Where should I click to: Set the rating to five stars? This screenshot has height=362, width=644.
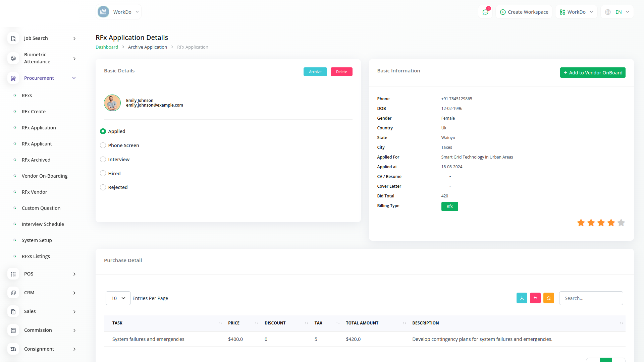pos(621,223)
